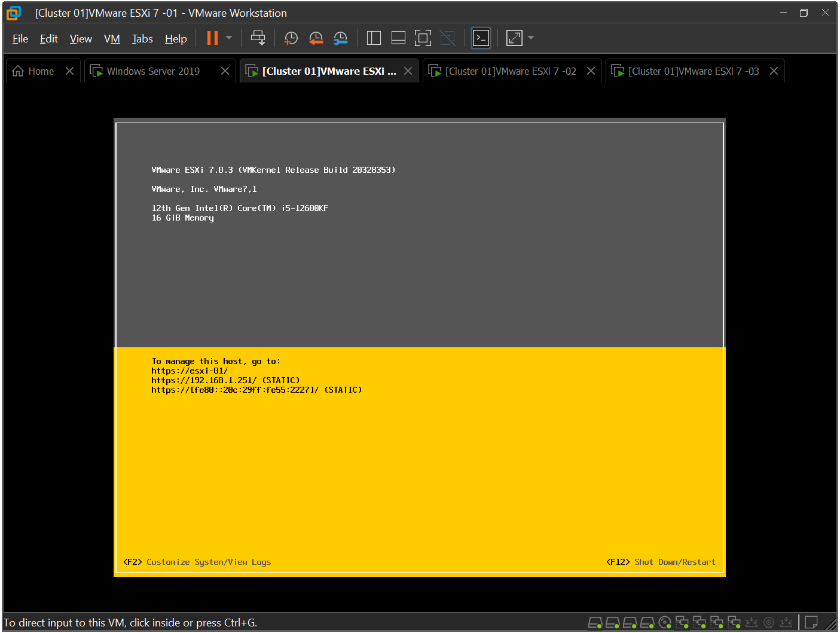Image resolution: width=840 pixels, height=633 pixels.
Task: Click F2 Customize System/View Logs text
Action: (197, 562)
